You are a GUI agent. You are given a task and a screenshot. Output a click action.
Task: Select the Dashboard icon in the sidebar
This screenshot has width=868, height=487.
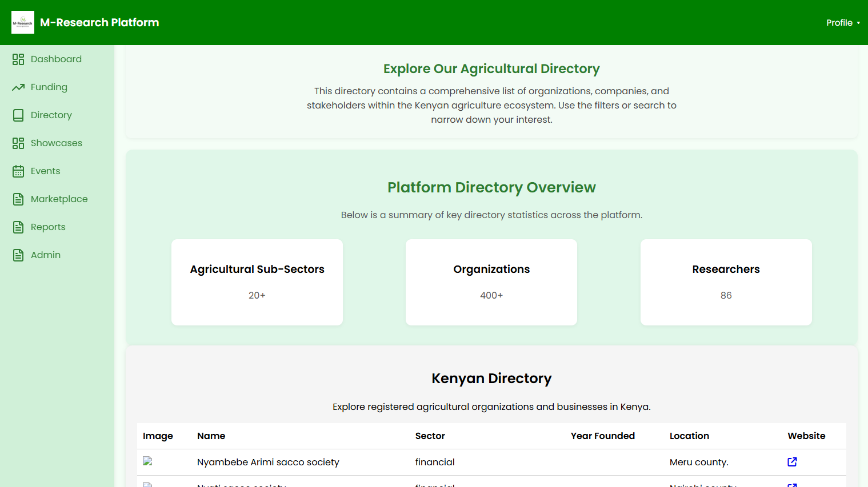click(17, 59)
